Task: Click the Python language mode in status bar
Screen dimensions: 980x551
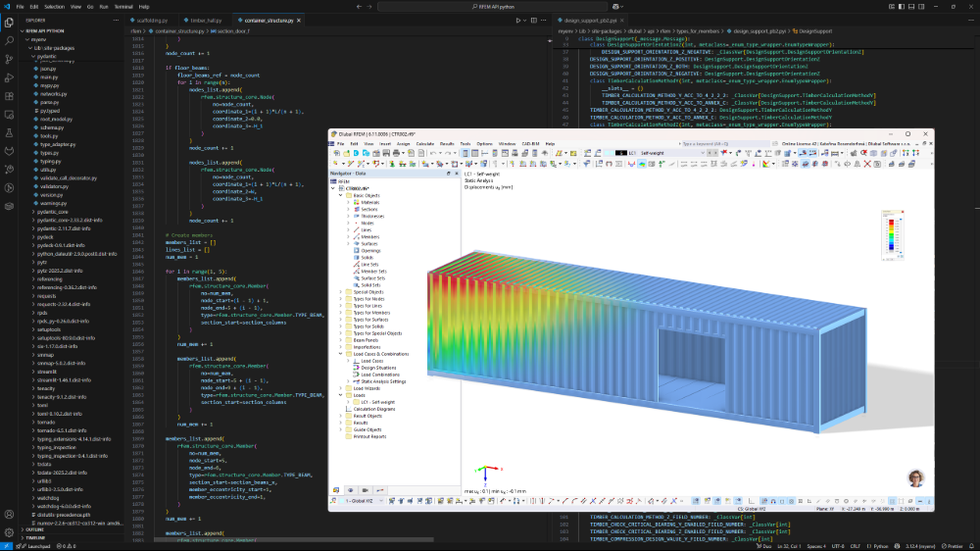Action: coord(881,547)
